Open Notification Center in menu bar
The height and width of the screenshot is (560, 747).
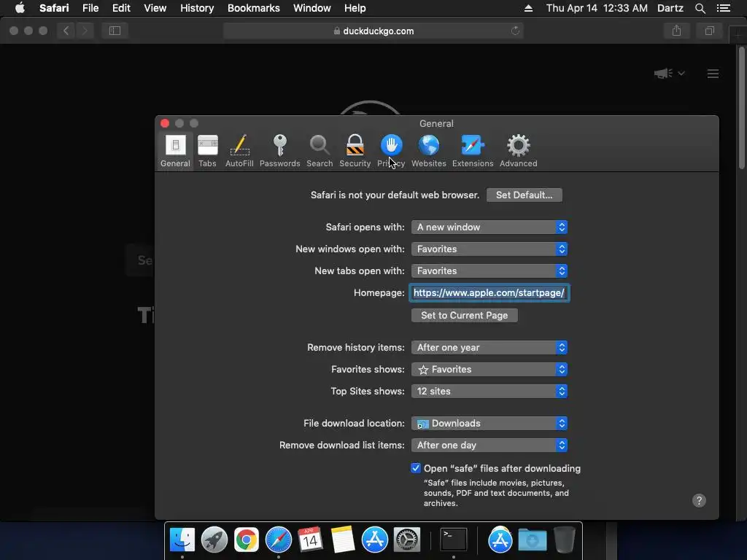click(723, 8)
